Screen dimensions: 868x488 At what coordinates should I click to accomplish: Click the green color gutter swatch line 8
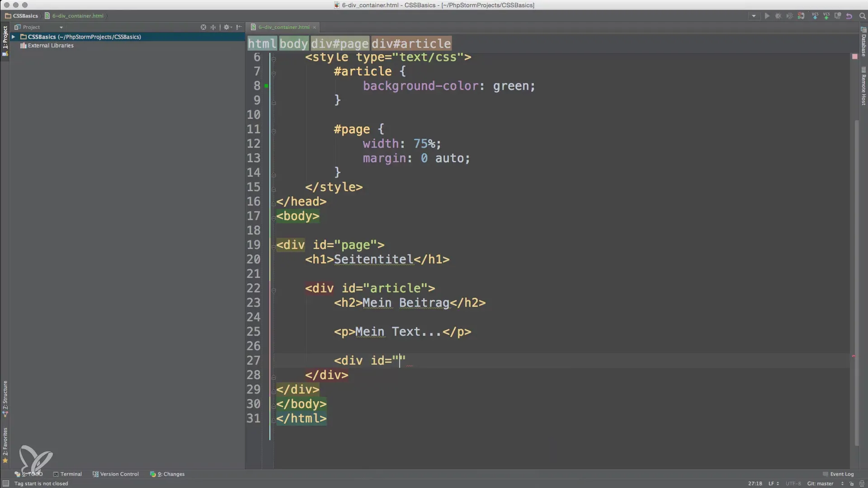click(266, 85)
